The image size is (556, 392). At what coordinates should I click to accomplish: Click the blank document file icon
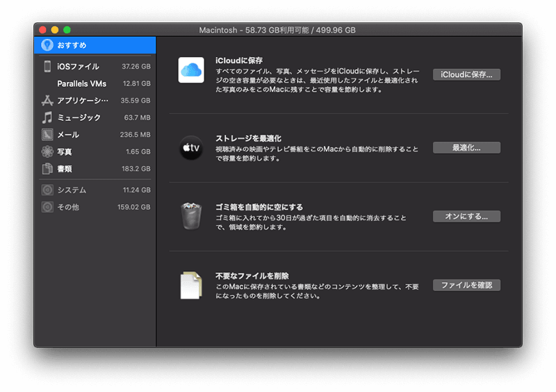coord(191,285)
